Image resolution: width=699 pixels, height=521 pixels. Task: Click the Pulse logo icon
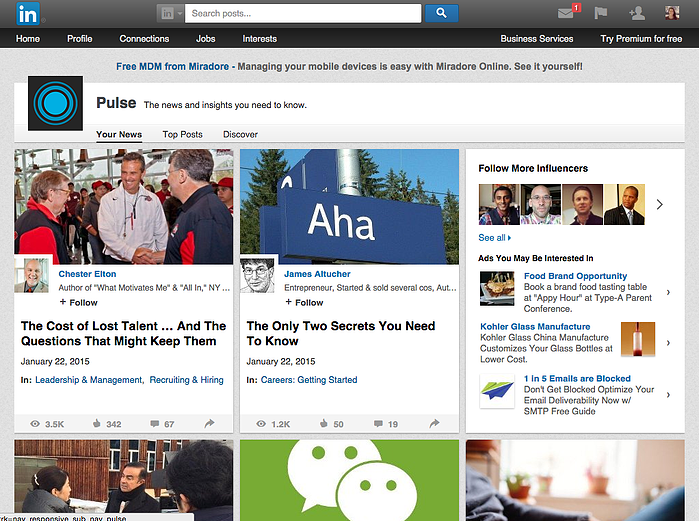click(55, 103)
